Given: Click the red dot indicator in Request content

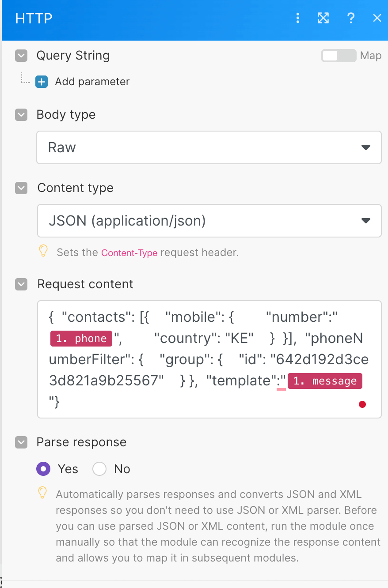Looking at the screenshot, I should [362, 404].
